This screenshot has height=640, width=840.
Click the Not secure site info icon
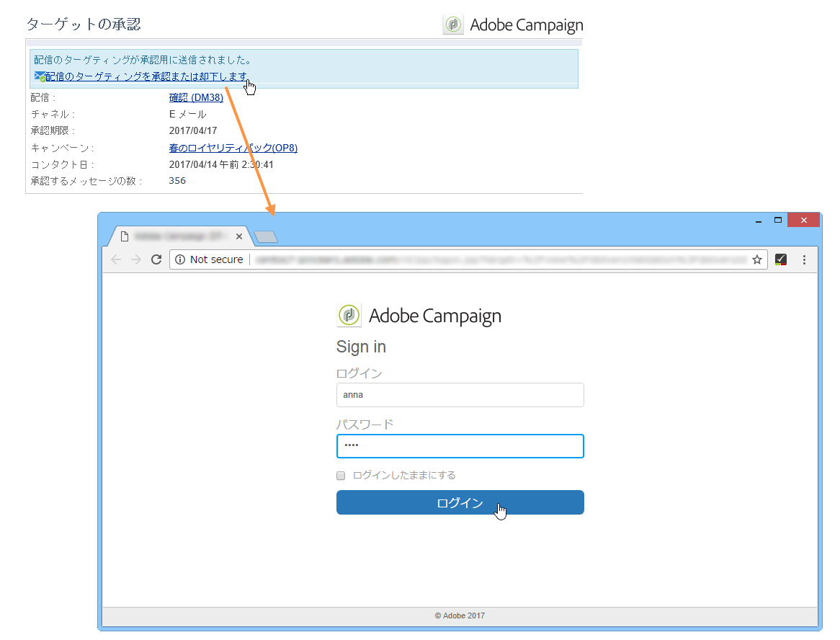pyautogui.click(x=180, y=260)
